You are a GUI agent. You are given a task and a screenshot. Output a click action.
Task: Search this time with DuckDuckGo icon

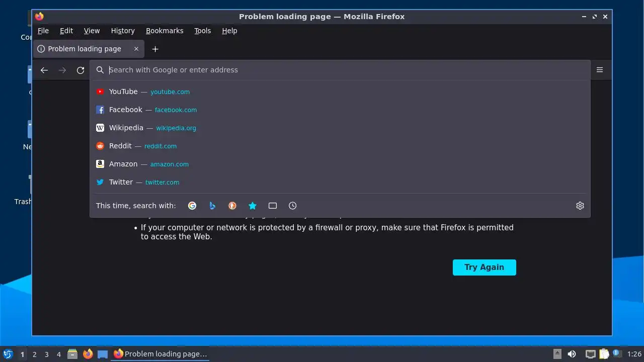coord(232,206)
